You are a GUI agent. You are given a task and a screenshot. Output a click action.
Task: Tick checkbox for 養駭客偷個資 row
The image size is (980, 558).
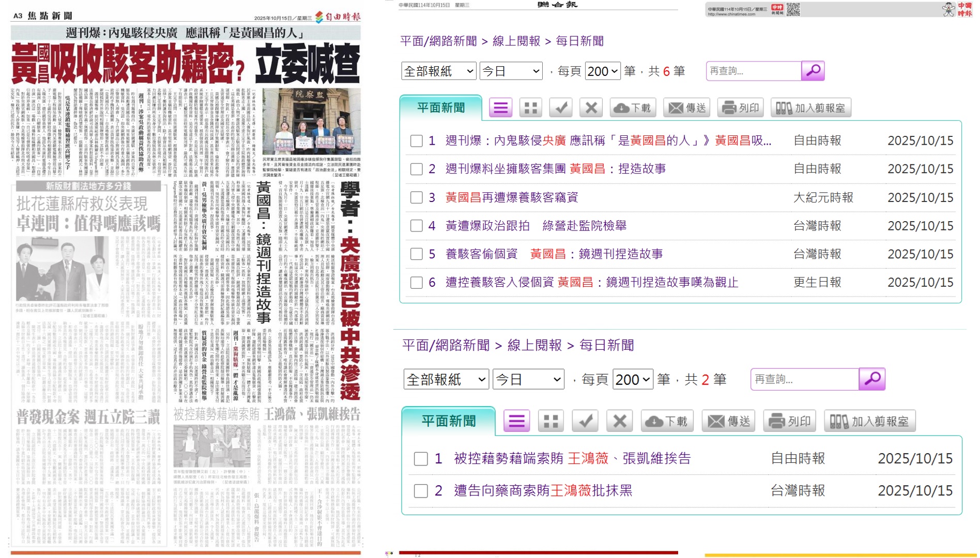[416, 254]
